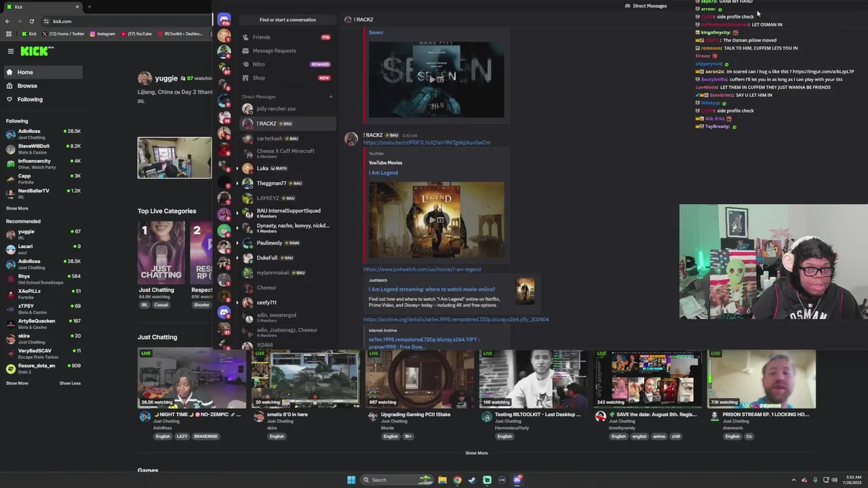The width and height of the screenshot is (868, 488).
Task: Collapse Recommended list with Show Less
Action: pos(70,384)
